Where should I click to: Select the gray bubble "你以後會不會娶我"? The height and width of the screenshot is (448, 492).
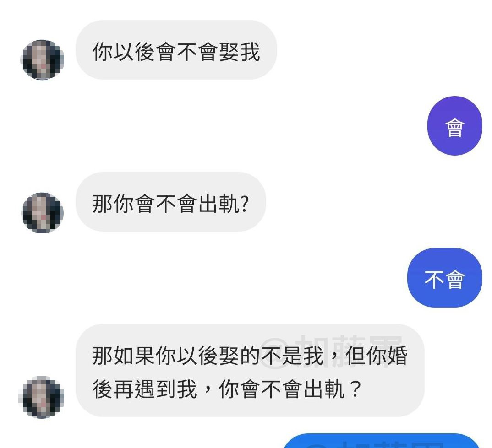tap(176, 50)
